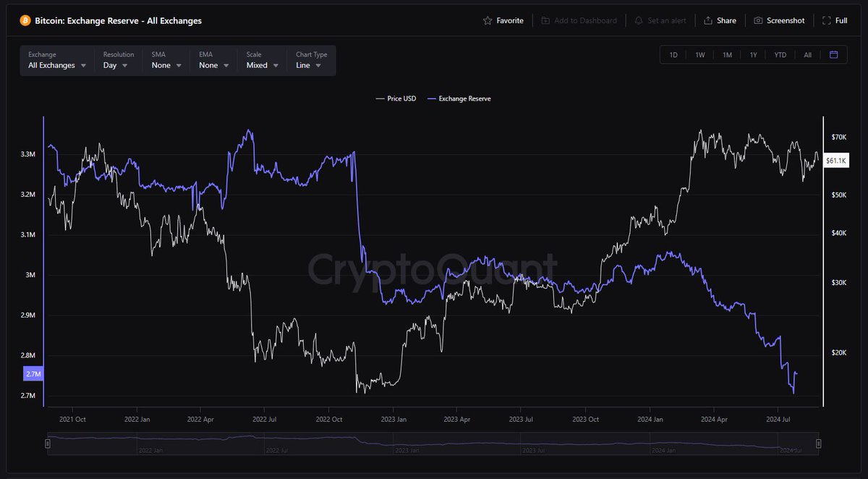The height and width of the screenshot is (479, 868).
Task: Click the right handle of range navigator
Action: 818,444
